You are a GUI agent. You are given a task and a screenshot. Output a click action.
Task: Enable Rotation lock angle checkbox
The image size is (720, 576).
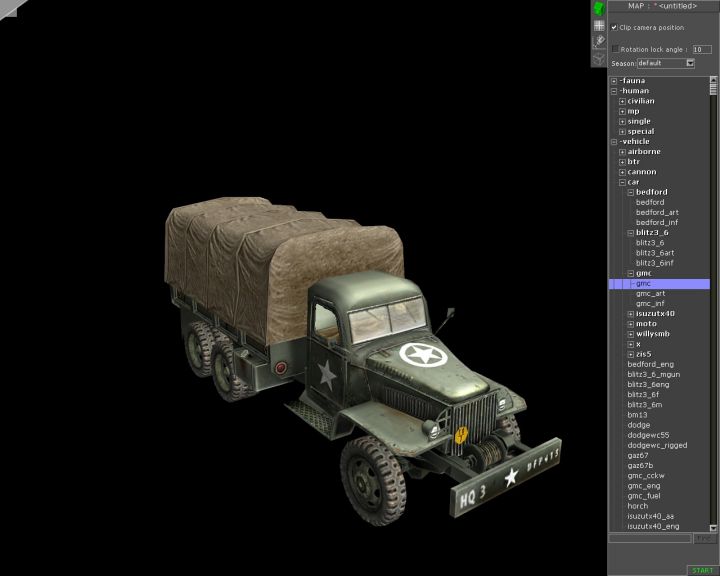point(615,48)
